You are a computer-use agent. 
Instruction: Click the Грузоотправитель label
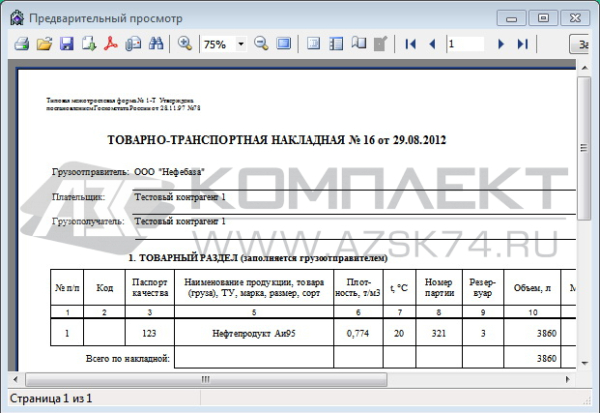90,172
